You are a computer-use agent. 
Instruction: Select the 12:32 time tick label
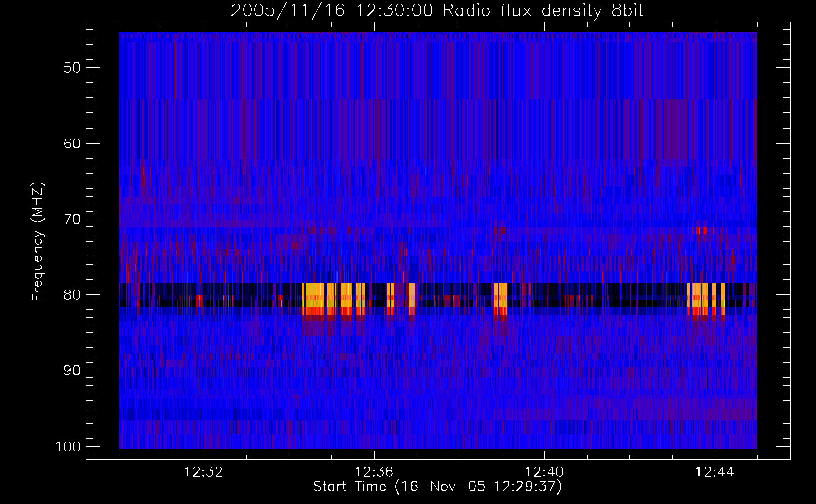click(204, 472)
